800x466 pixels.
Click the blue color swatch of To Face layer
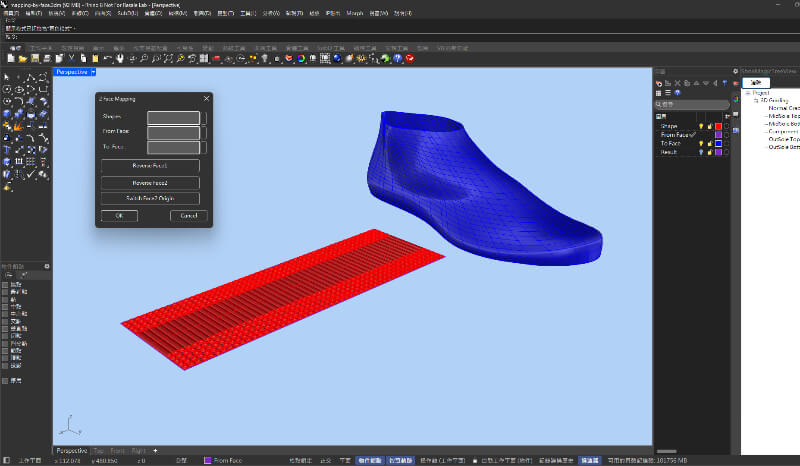(x=718, y=144)
